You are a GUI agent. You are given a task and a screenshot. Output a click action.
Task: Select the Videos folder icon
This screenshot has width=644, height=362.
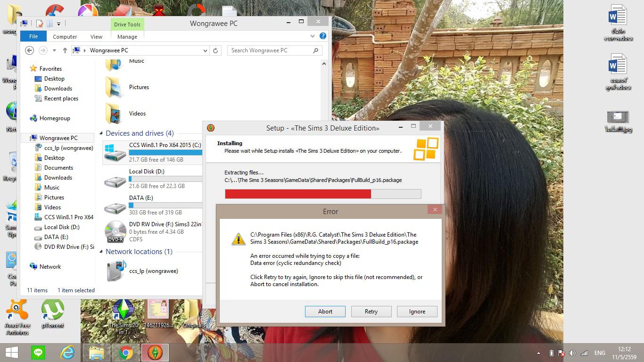point(114,114)
